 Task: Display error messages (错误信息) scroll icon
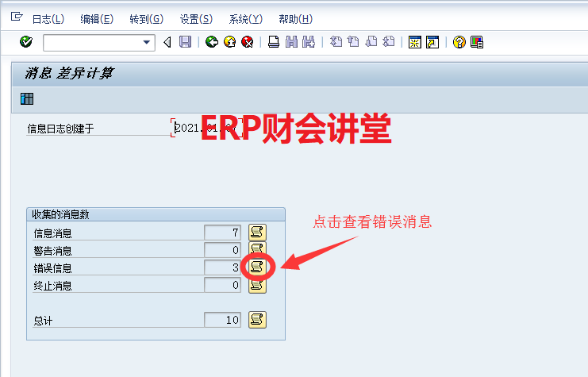tap(257, 267)
